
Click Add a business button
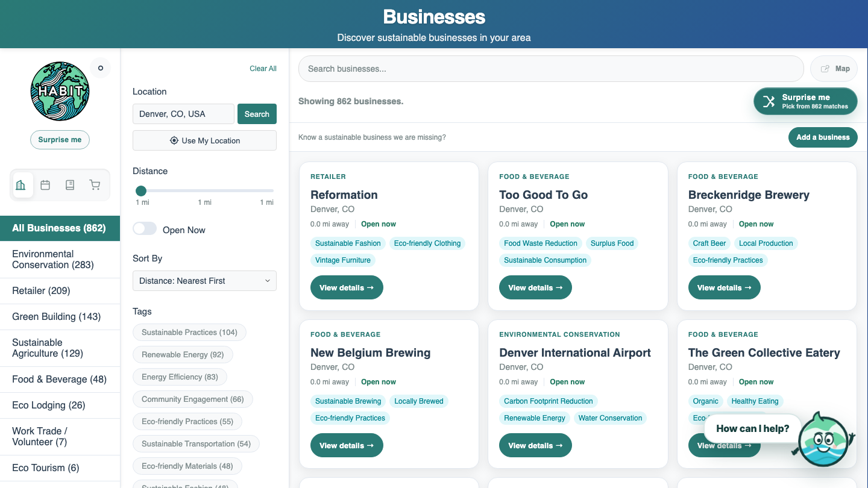click(x=823, y=137)
